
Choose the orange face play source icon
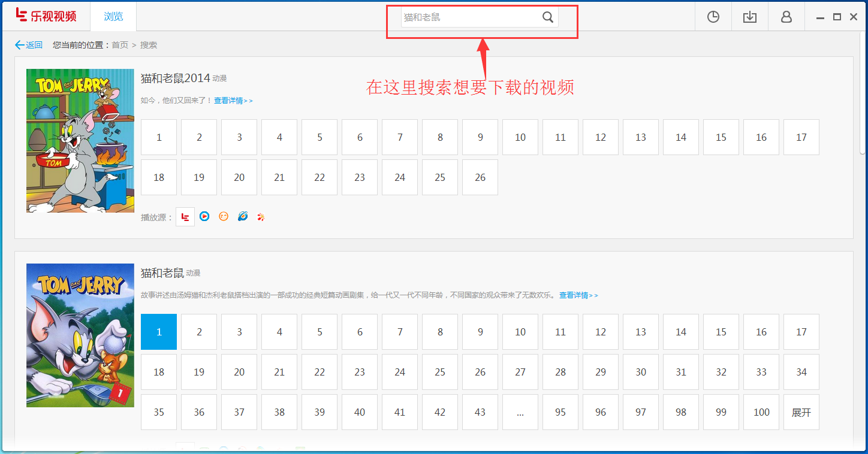pyautogui.click(x=223, y=216)
